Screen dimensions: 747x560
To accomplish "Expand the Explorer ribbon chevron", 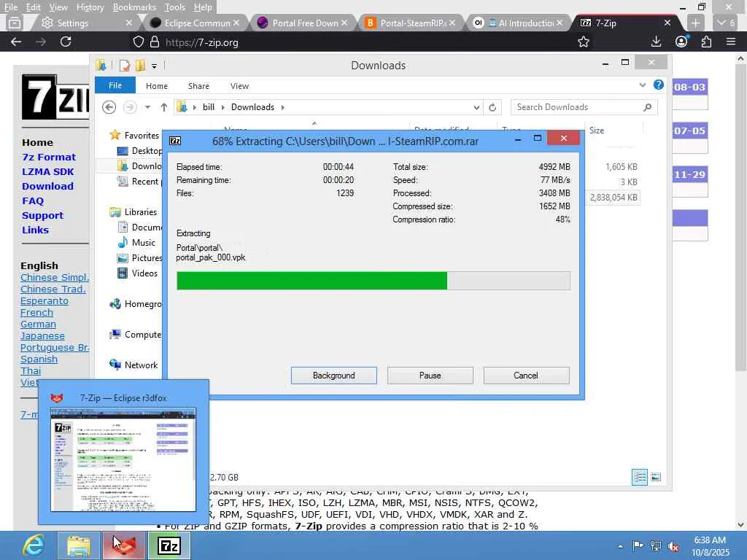I will (x=643, y=85).
